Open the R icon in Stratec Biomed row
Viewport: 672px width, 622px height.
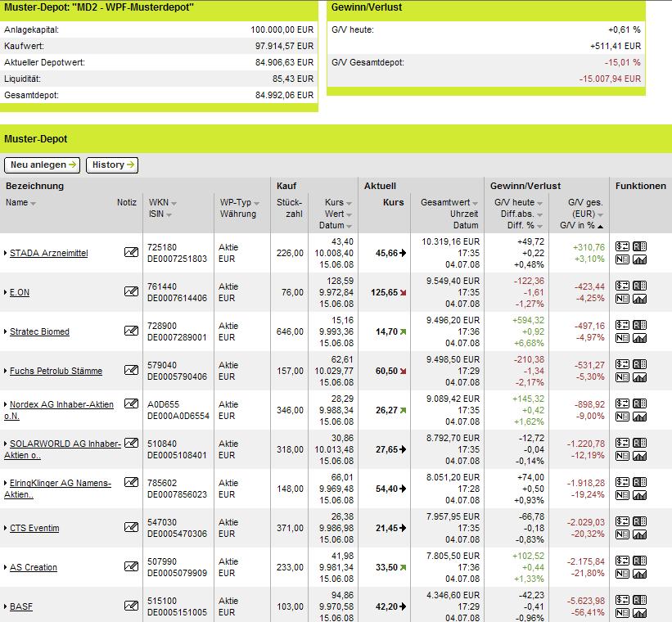click(639, 325)
